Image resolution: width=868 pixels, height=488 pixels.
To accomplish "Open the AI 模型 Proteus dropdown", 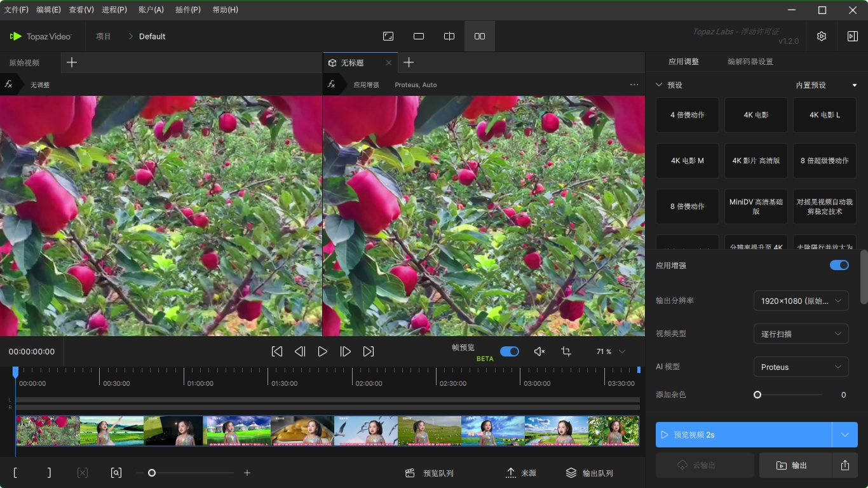I will [801, 367].
